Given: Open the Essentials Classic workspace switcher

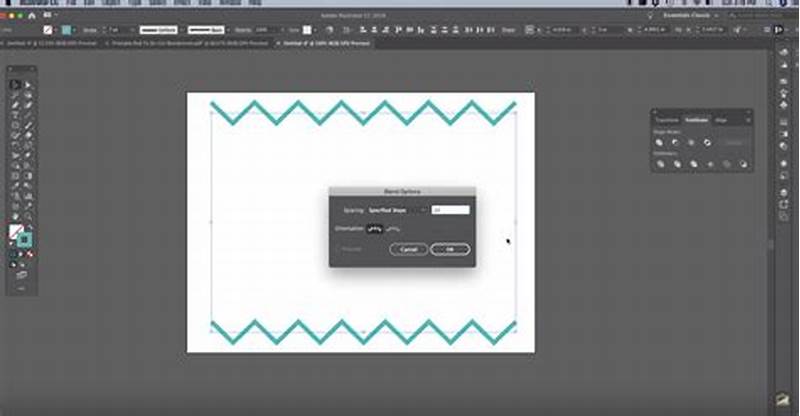Looking at the screenshot, I should pyautogui.click(x=690, y=16).
